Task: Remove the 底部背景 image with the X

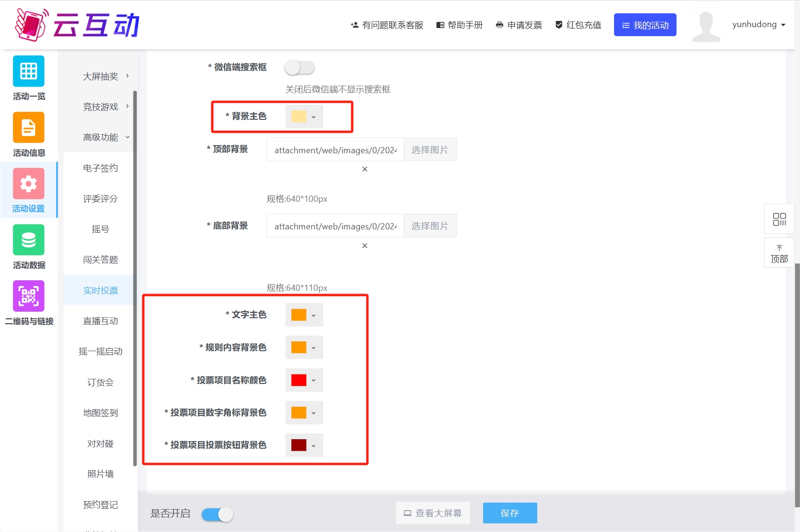Action: point(365,246)
